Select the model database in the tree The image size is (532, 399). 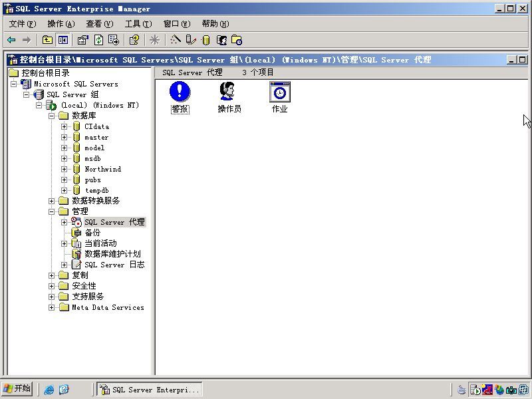pyautogui.click(x=94, y=148)
